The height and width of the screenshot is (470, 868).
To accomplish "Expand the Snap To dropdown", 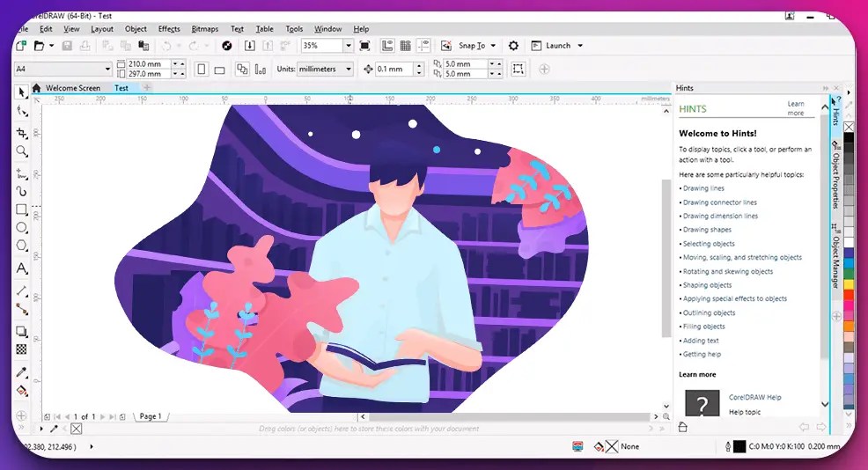I will tap(493, 46).
